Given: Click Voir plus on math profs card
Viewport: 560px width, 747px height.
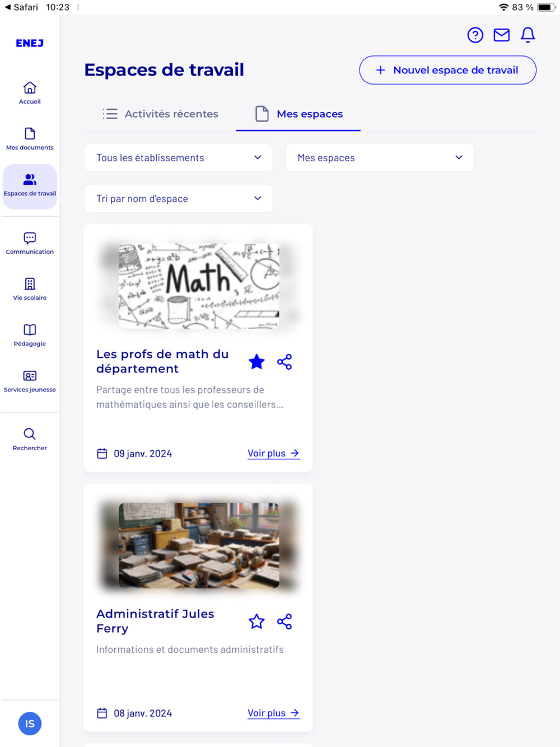Looking at the screenshot, I should (274, 454).
